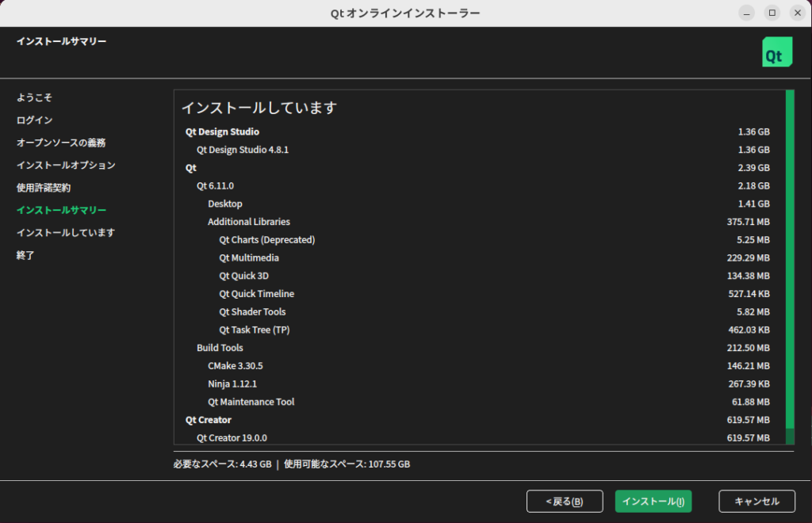The height and width of the screenshot is (523, 812).
Task: Minimize the installer window
Action: tap(747, 13)
